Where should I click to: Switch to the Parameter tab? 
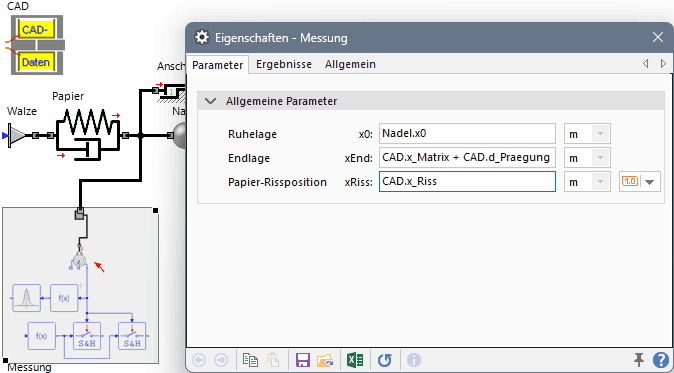click(218, 65)
